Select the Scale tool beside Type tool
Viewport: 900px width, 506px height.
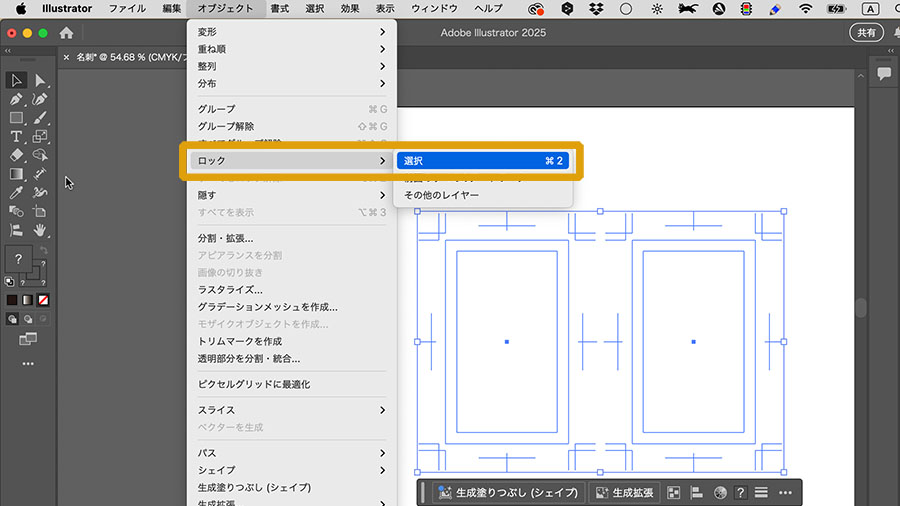[x=40, y=137]
